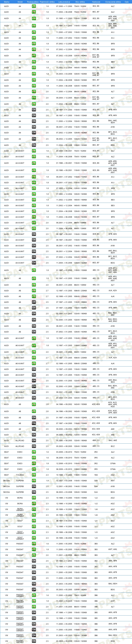Click petrol icon in Audi A4 1.6 11.2004 row
Screen dimensions: 132x644
pyautogui.click(x=34, y=12)
